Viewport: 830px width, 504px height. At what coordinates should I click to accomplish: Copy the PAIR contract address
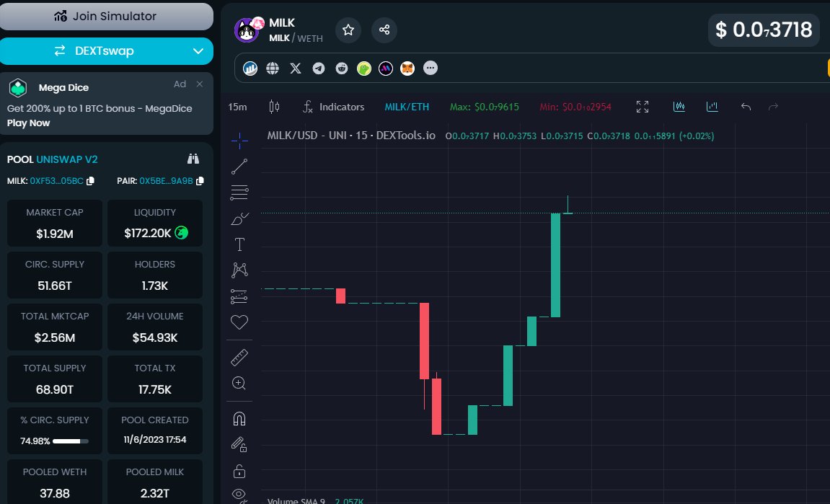(x=200, y=181)
